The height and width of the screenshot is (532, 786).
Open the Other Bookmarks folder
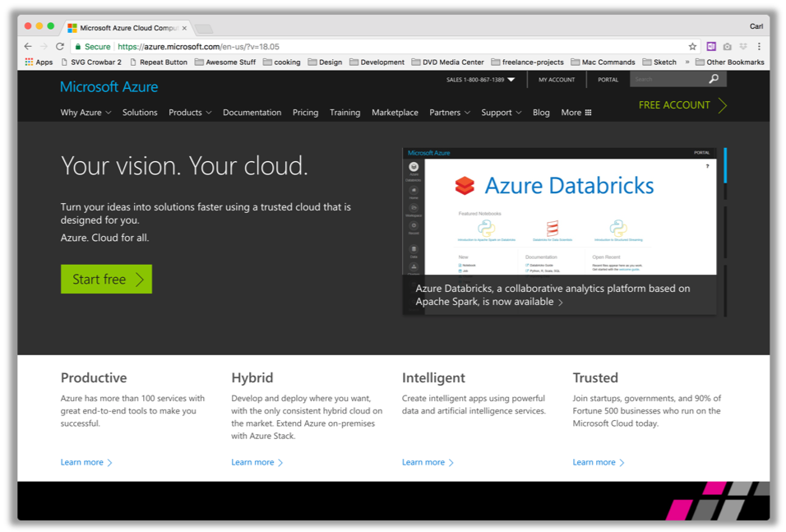pos(730,62)
